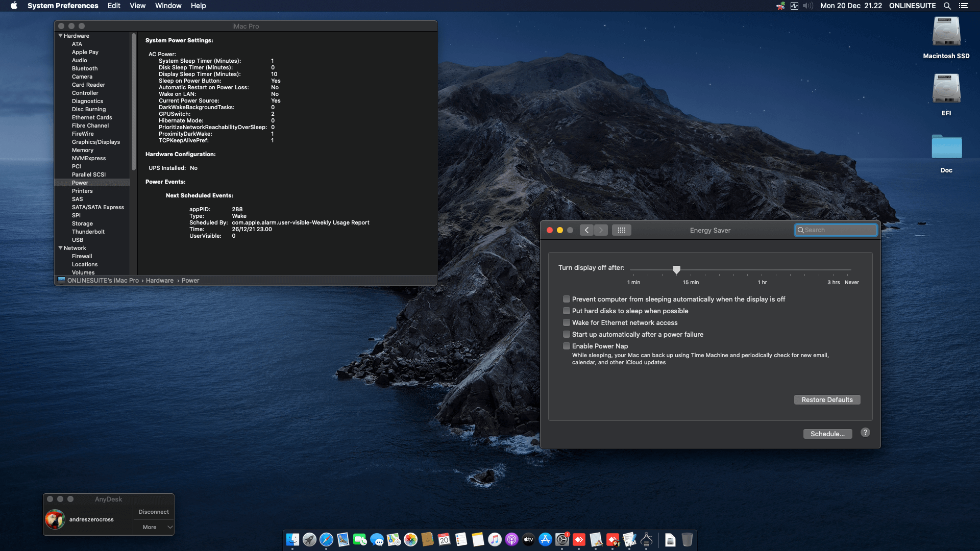Open the Trash in the Dock
The image size is (980, 551).
687,539
